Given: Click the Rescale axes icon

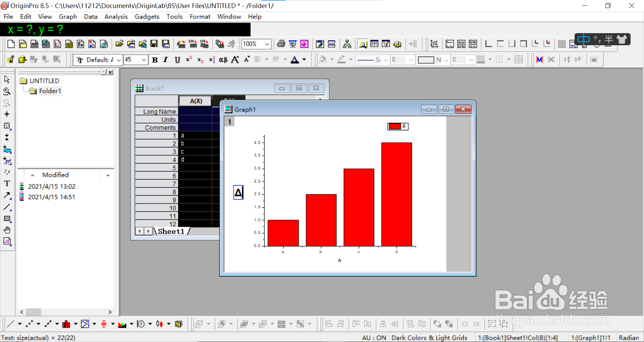Looking at the screenshot, I should point(434,44).
